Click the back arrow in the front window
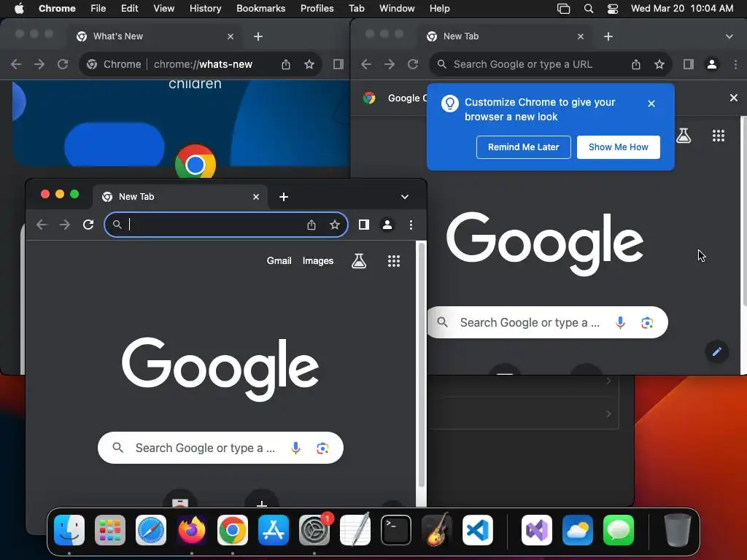Screen dimensions: 747x560 click(42, 225)
